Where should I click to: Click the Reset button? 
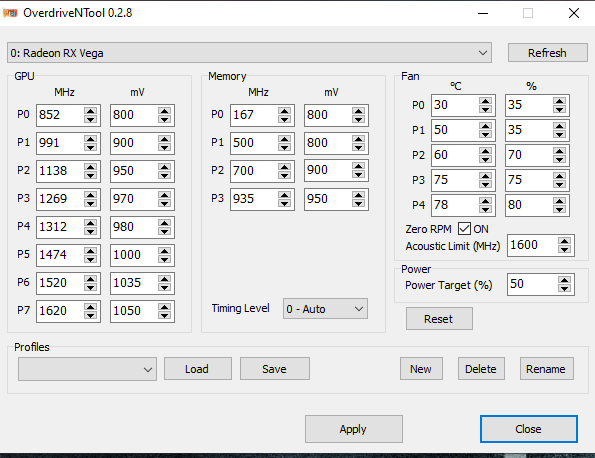pyautogui.click(x=439, y=319)
